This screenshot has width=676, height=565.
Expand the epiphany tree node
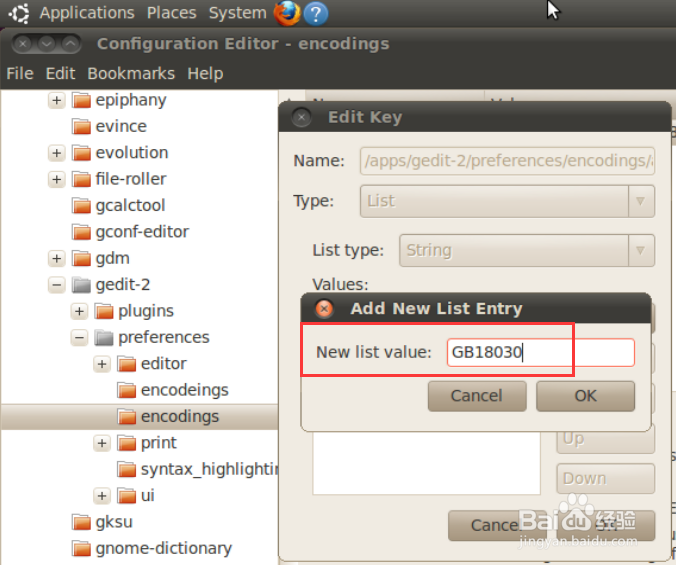[x=56, y=100]
